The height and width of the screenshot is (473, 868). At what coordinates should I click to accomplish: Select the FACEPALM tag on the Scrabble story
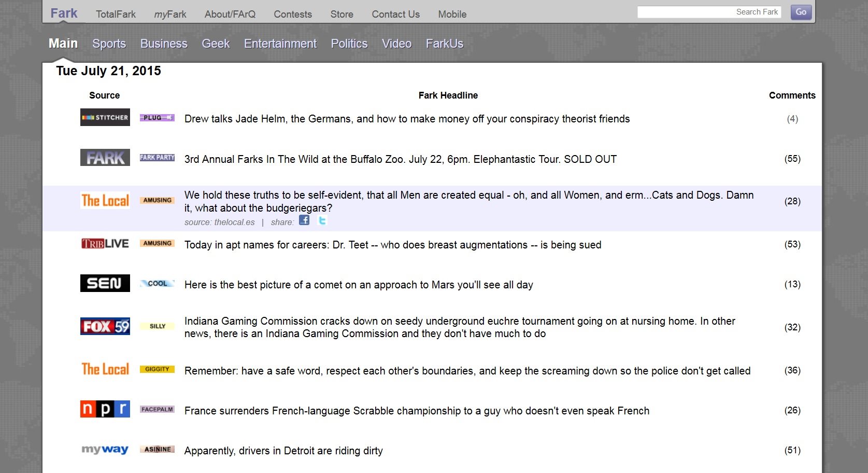click(x=157, y=409)
